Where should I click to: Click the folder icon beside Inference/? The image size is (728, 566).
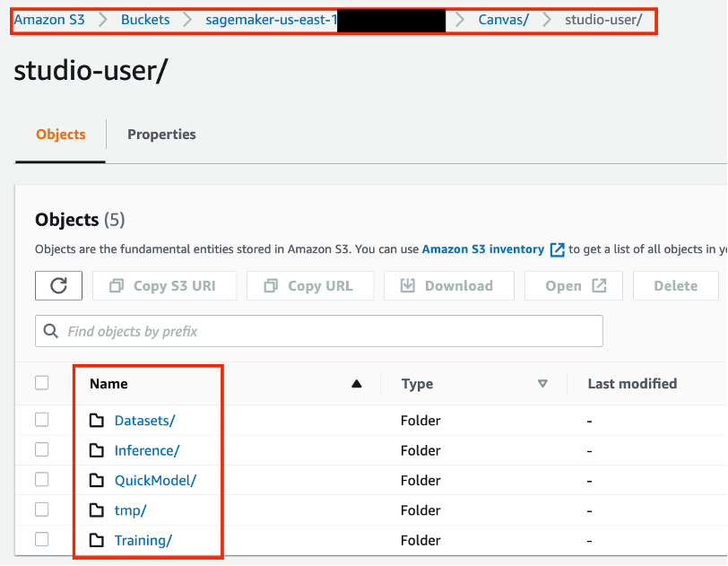97,450
